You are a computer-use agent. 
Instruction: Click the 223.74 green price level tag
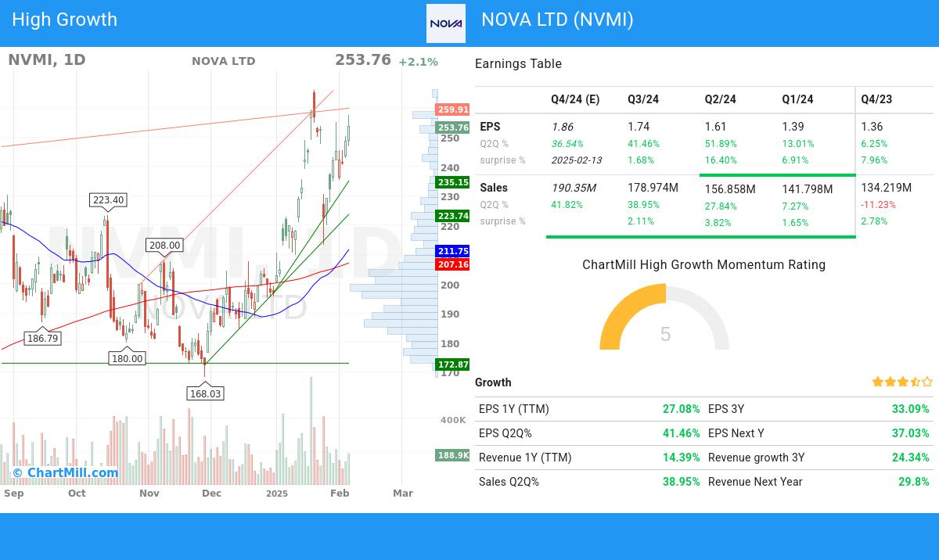tap(453, 216)
